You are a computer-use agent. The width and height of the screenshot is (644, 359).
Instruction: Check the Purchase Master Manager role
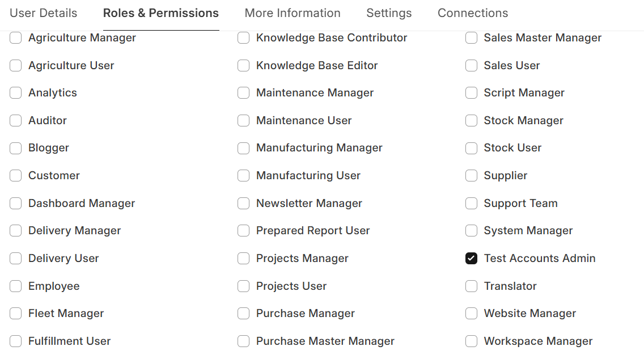tap(244, 341)
